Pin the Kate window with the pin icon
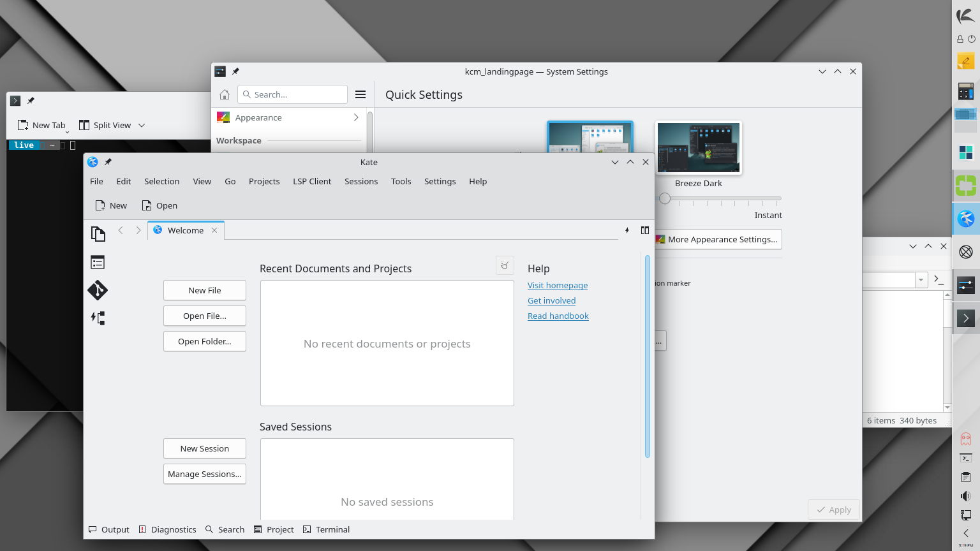The height and width of the screenshot is (551, 980). click(x=108, y=162)
